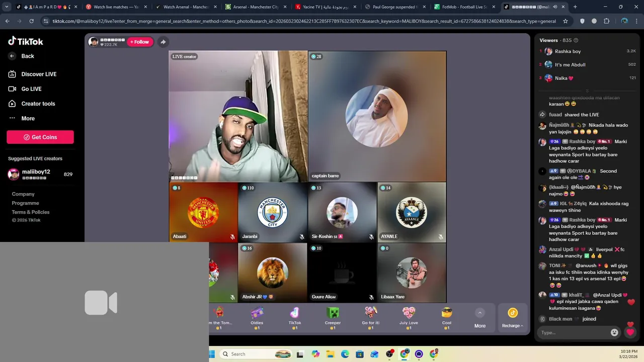The width and height of the screenshot is (644, 362).
Task: Click the Get Coins button
Action: click(40, 137)
